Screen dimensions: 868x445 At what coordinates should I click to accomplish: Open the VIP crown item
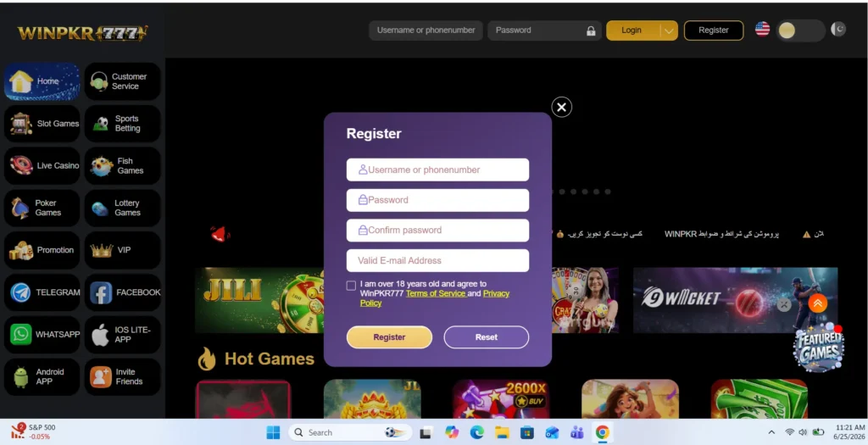click(x=123, y=250)
